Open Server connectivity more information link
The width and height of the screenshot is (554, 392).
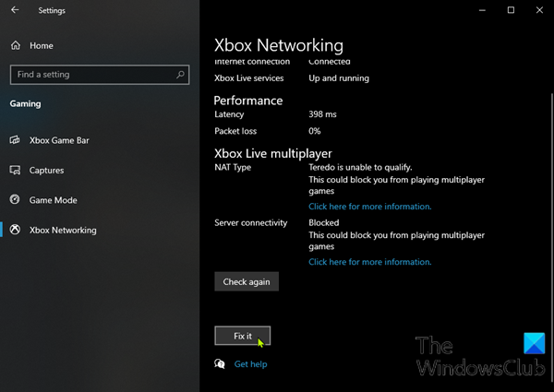click(370, 262)
